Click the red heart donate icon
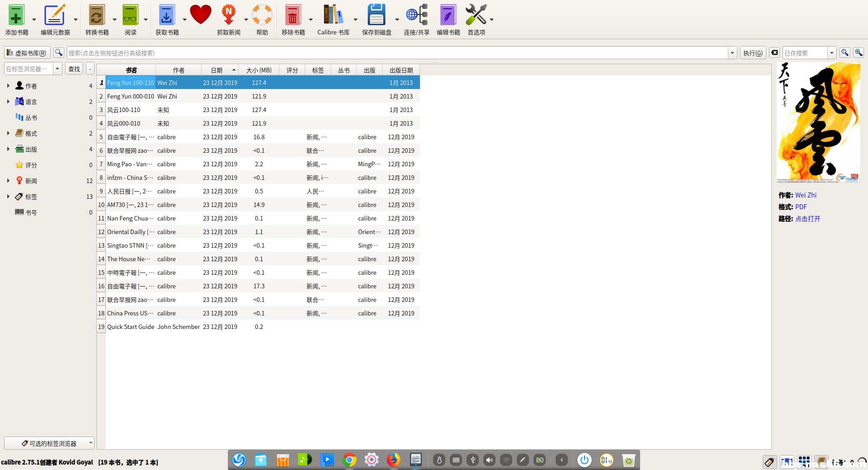The height and width of the screenshot is (470, 868). [x=201, y=14]
